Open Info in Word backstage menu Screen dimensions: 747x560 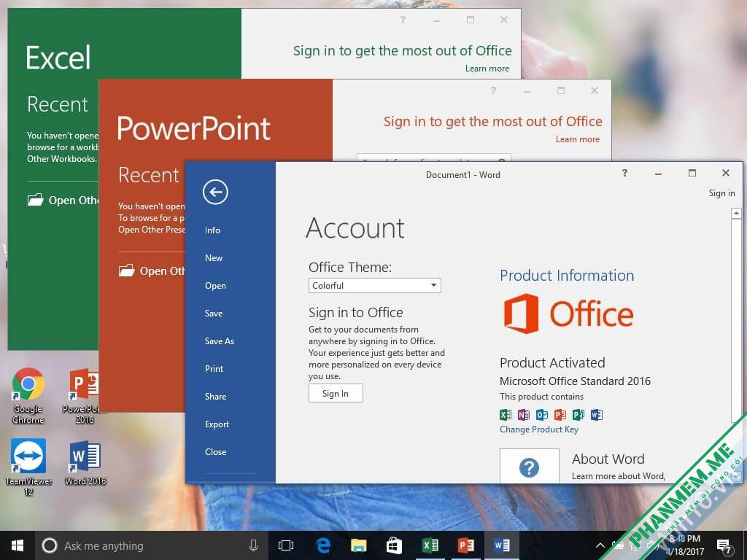coord(212,230)
